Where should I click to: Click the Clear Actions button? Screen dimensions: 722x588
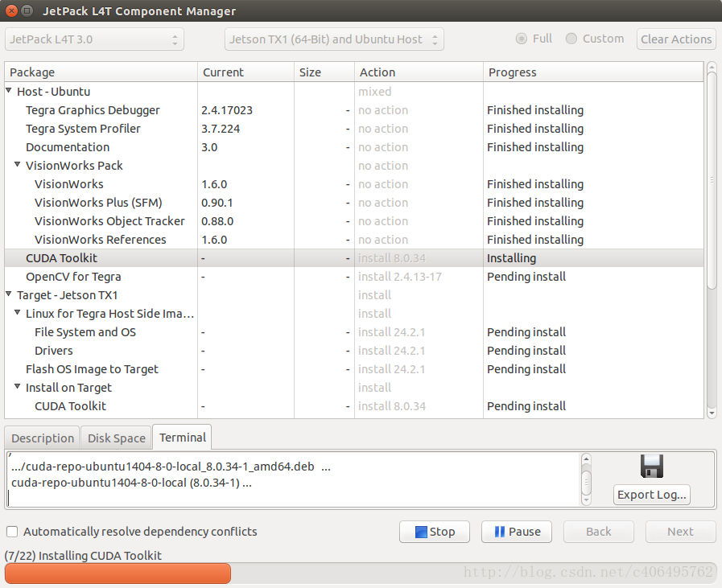tap(676, 39)
